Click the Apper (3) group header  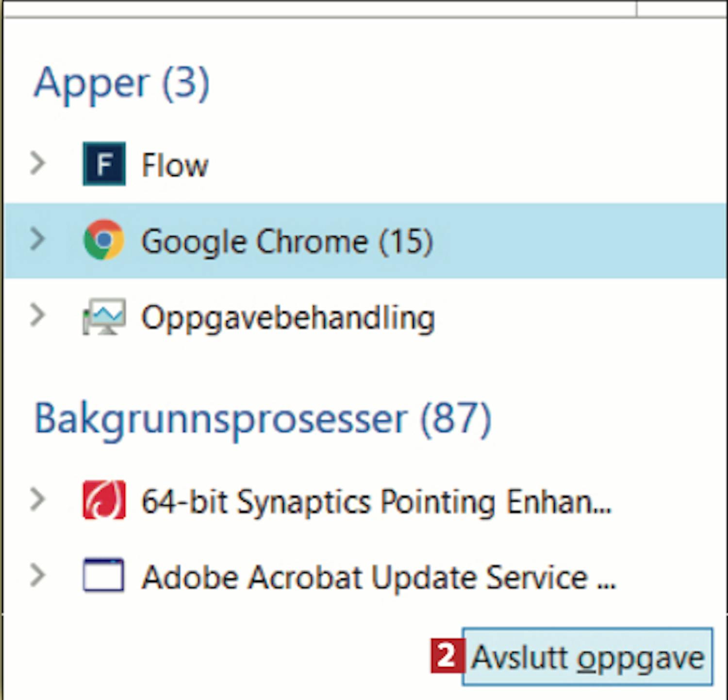[122, 84]
